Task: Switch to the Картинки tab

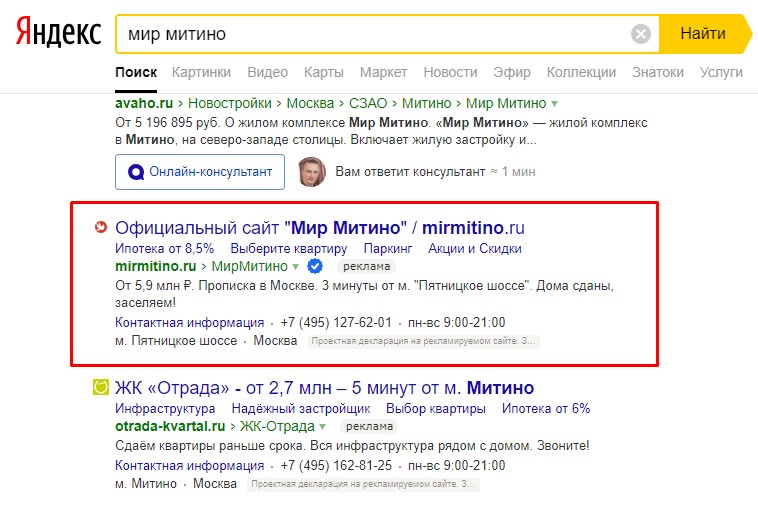Action: point(201,72)
